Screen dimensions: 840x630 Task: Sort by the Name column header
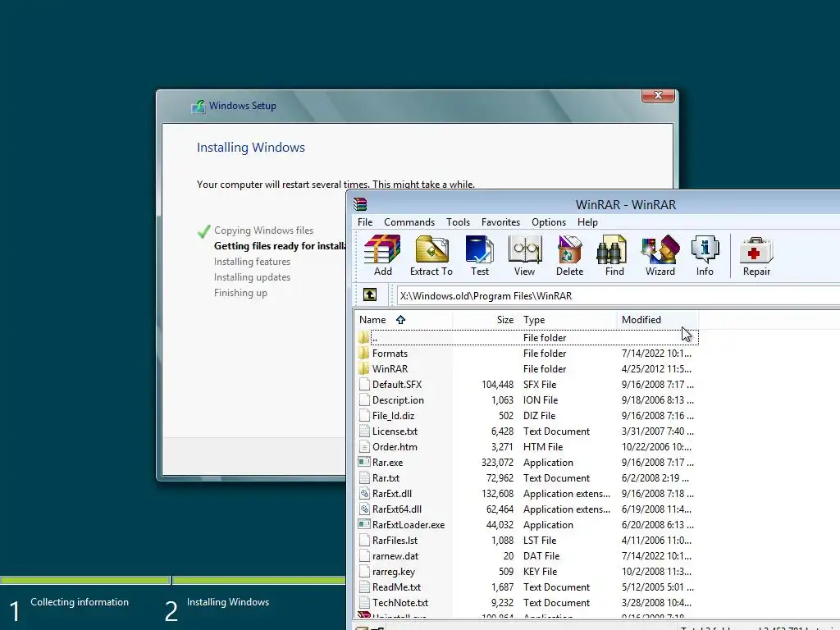(403, 320)
